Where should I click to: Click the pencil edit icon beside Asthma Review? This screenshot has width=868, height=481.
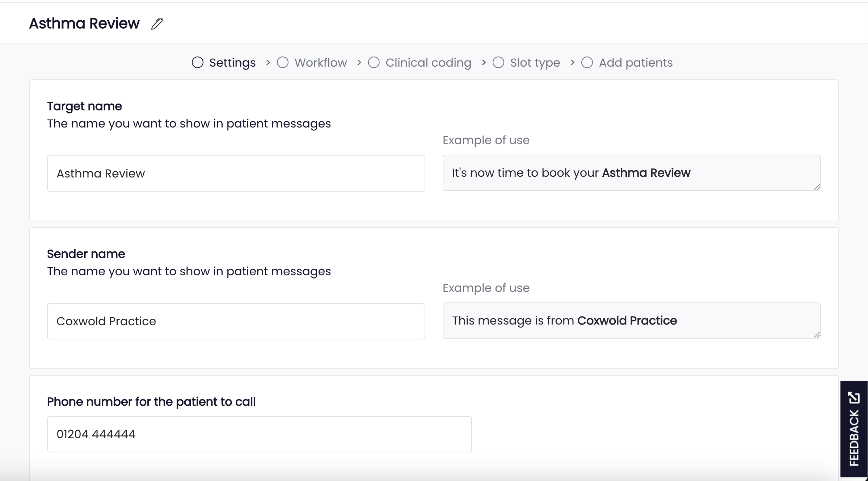point(157,24)
